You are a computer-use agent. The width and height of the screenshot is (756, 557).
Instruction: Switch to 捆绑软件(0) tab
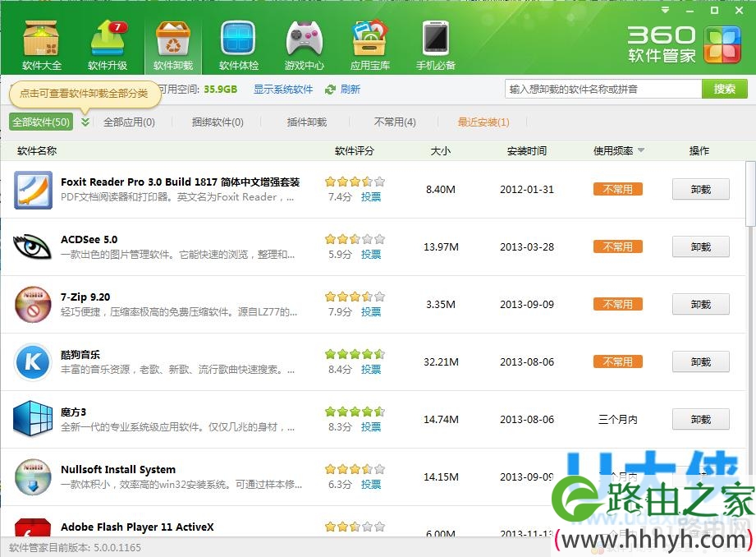[x=218, y=122]
